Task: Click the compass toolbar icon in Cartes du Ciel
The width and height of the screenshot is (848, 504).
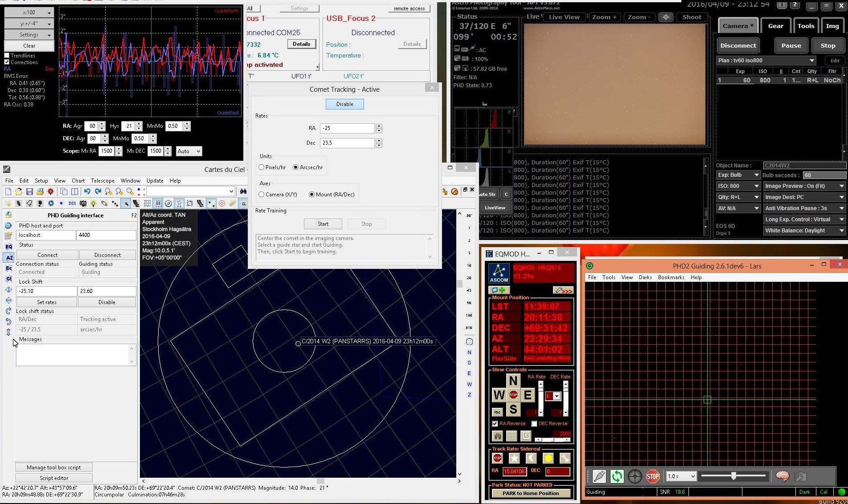Action: (168, 203)
